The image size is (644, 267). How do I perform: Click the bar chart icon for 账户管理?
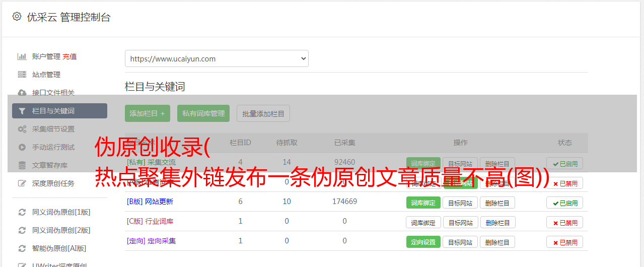22,56
